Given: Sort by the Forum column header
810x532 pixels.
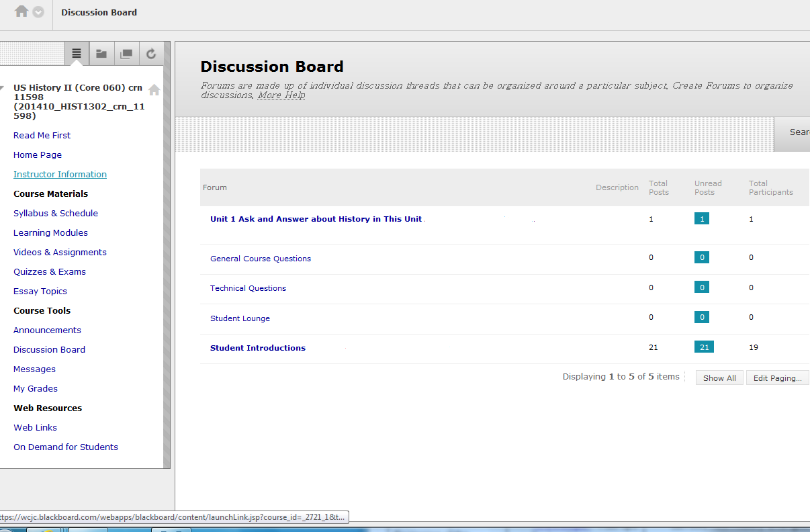Looking at the screenshot, I should [215, 187].
